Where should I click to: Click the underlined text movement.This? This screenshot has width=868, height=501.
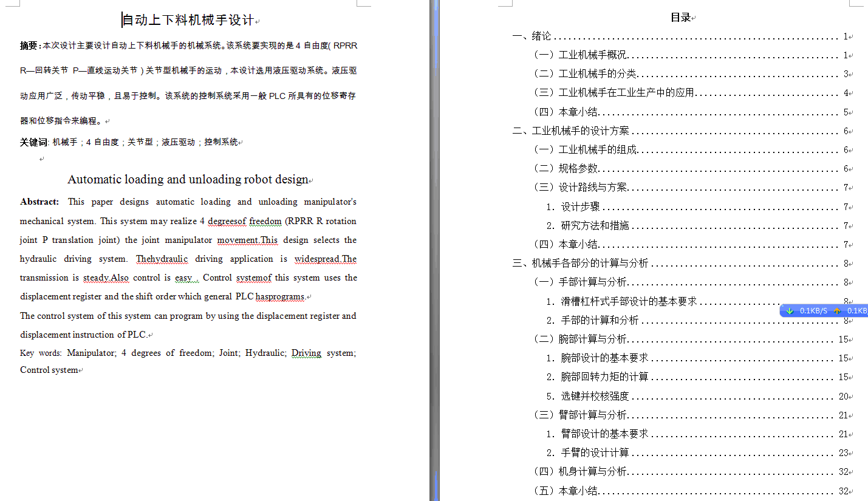248,240
